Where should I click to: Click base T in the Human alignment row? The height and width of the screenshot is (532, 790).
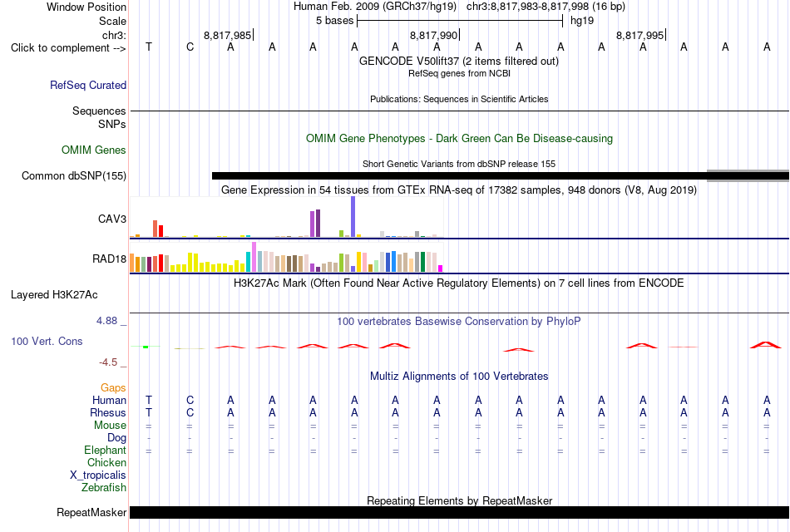tap(149, 400)
